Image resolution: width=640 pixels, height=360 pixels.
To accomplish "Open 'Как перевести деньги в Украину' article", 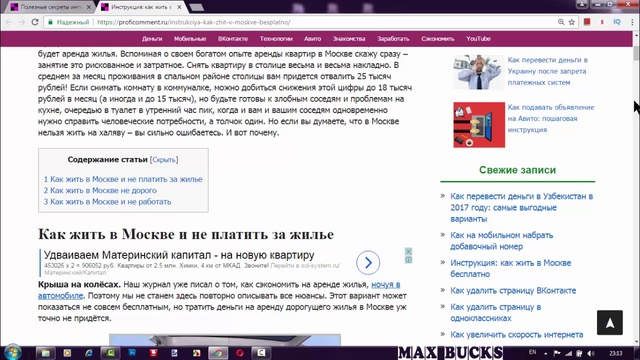I will (x=547, y=71).
